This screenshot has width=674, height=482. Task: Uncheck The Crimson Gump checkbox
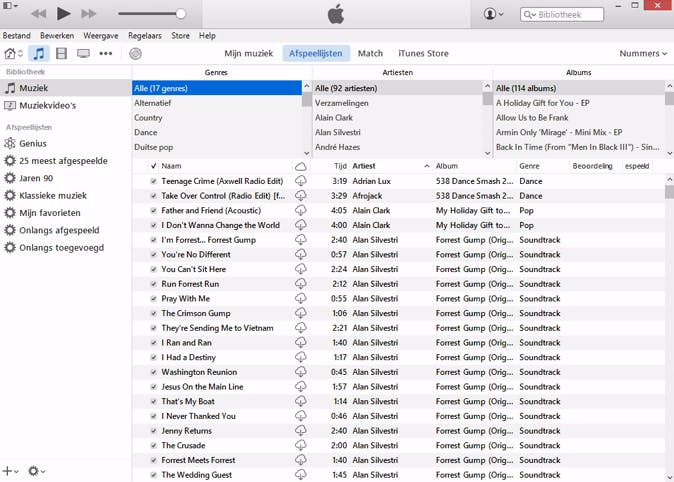[153, 313]
